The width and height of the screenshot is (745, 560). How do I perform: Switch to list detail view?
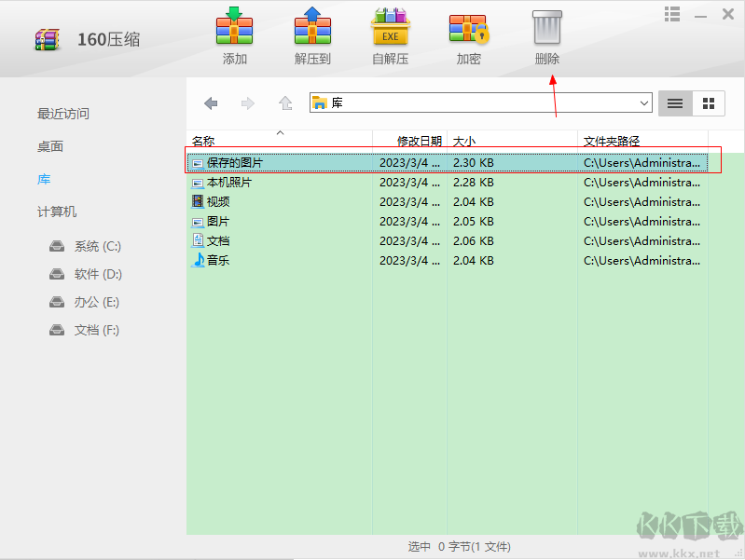tap(675, 103)
